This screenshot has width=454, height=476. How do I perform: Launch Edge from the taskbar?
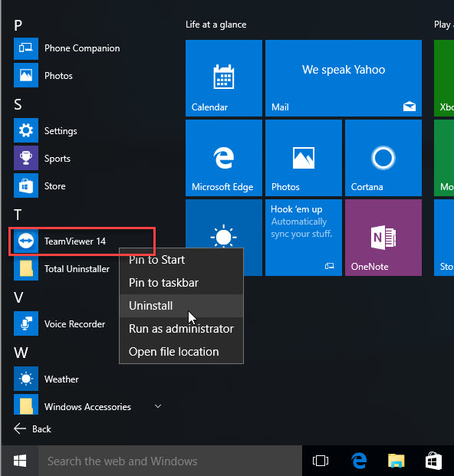pyautogui.click(x=359, y=461)
